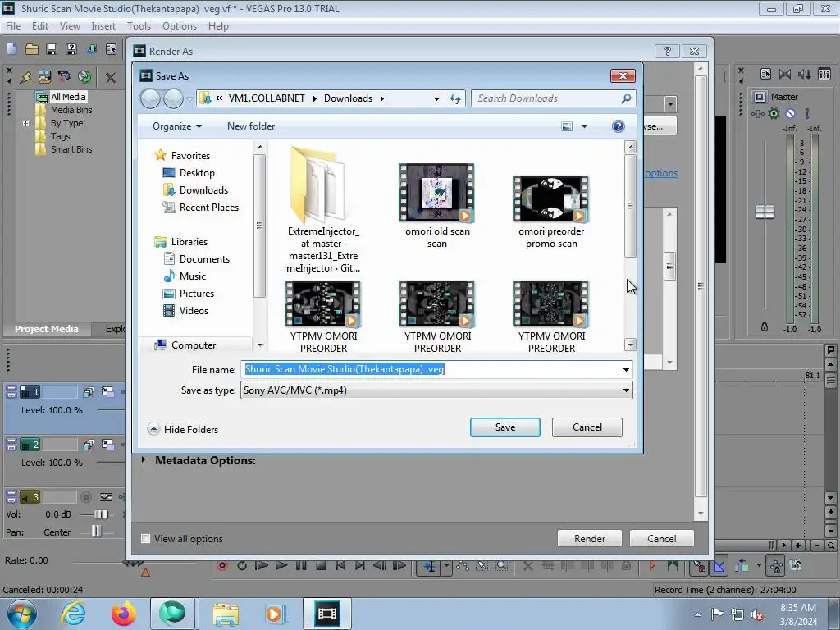
Task: Toggle Lock Envelopes to Events icon
Action: point(776,565)
